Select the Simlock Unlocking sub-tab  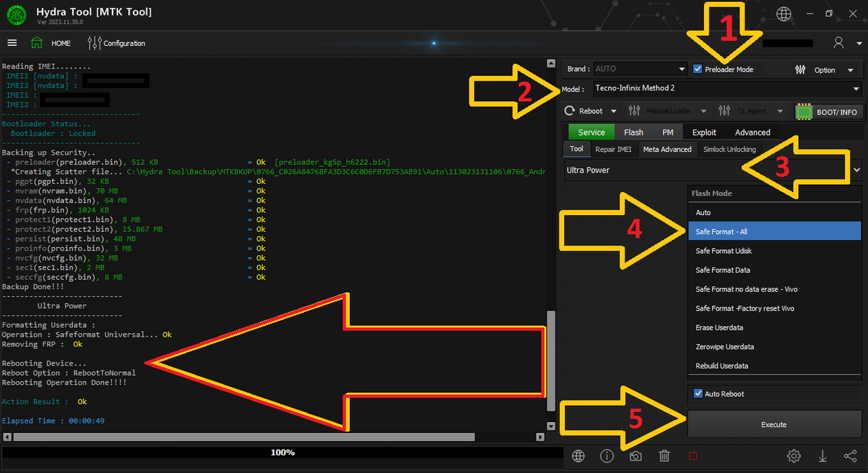pyautogui.click(x=730, y=149)
